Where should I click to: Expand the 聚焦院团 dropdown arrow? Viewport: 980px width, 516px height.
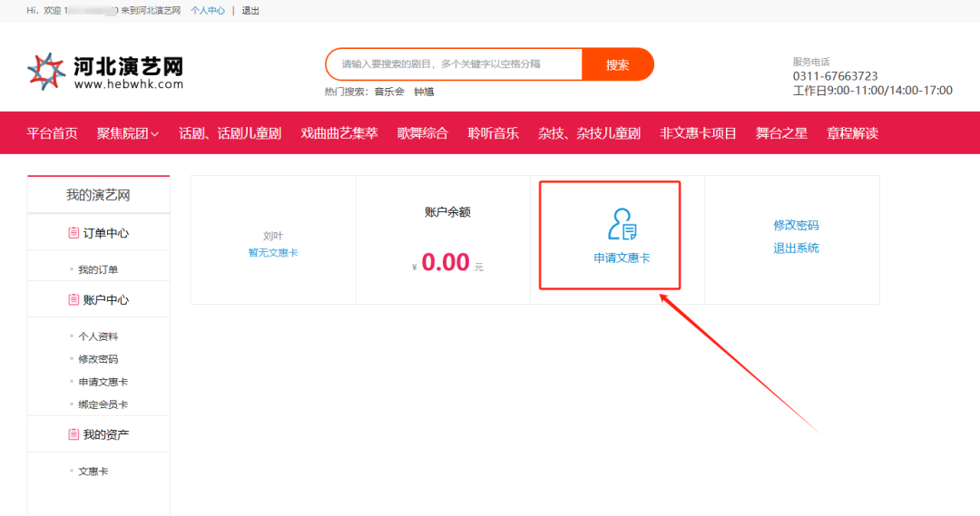[154, 133]
